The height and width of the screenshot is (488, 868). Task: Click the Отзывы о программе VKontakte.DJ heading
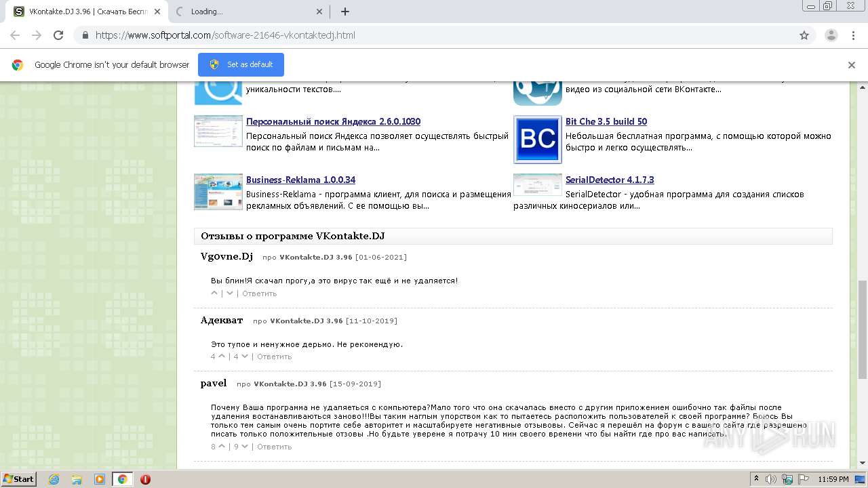point(293,236)
